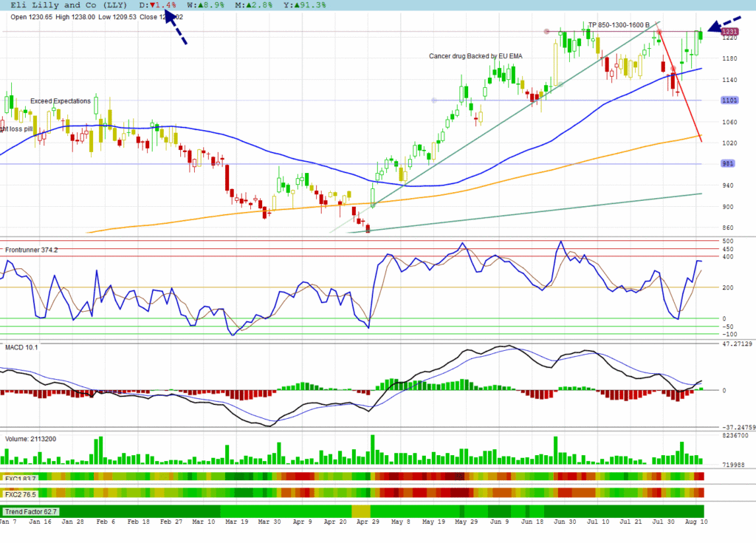This screenshot has width=756, height=543.
Task: Click the 981 price level tag
Action: [727, 163]
